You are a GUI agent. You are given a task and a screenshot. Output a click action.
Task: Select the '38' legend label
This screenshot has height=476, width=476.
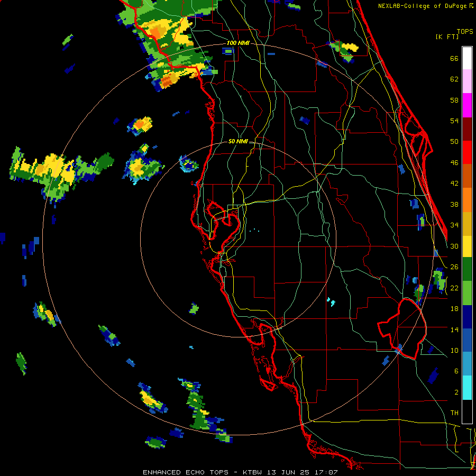[x=454, y=204]
